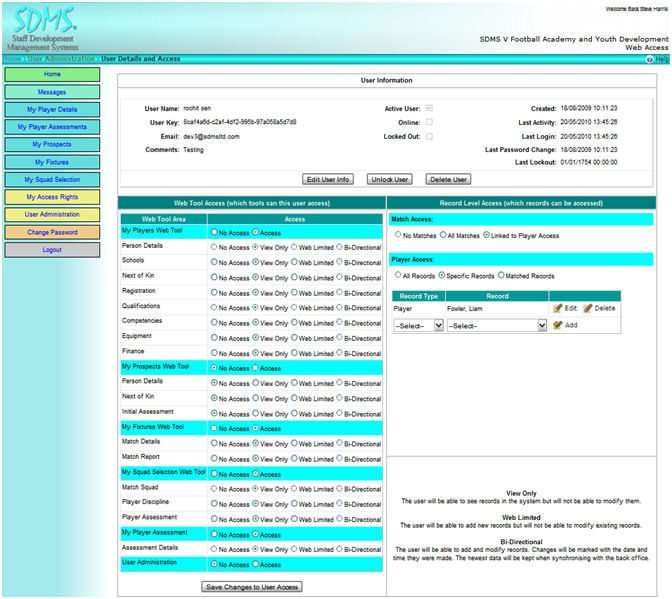Click the Created date value 18/08/2009
This screenshot has width=672, height=599.
[x=589, y=108]
